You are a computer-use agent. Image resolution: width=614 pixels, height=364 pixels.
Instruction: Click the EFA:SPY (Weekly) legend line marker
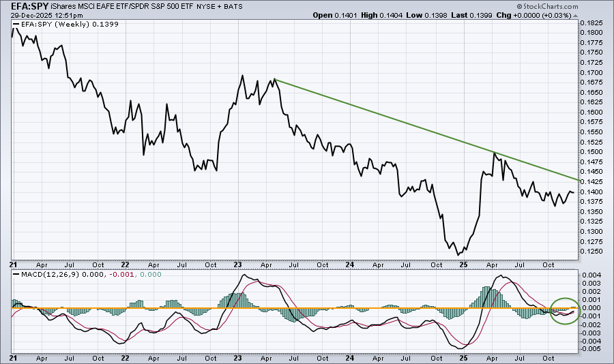16,24
